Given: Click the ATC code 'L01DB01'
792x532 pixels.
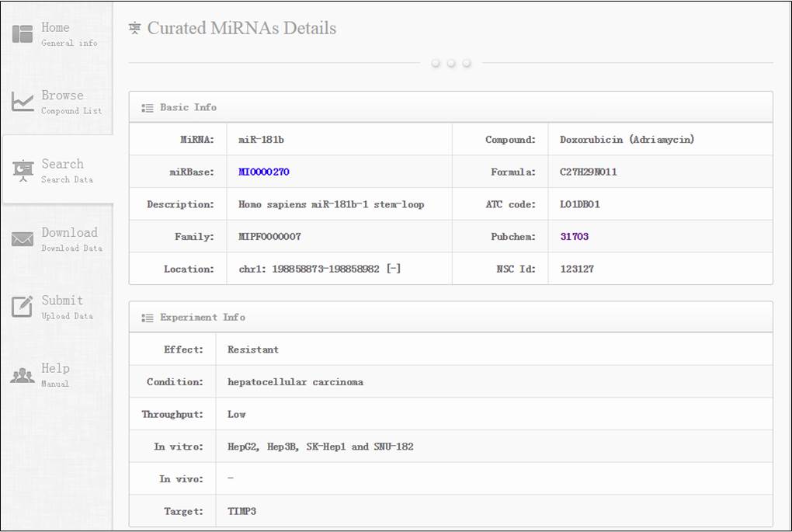Looking at the screenshot, I should (579, 204).
